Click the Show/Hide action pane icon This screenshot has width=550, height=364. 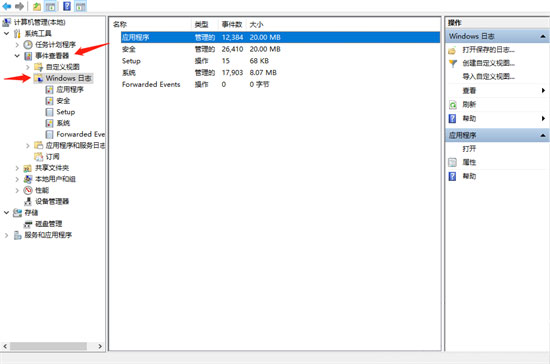[x=81, y=6]
